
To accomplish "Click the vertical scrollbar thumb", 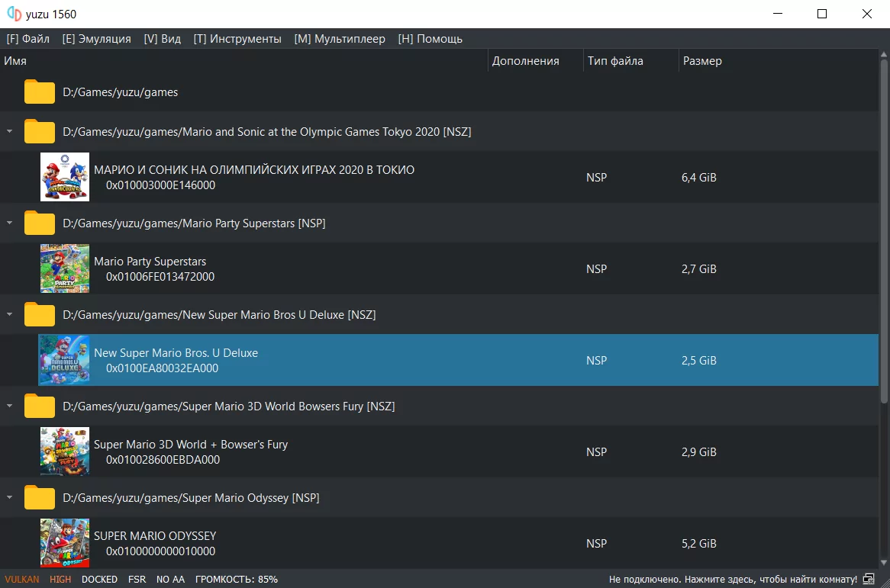I will click(x=884, y=231).
